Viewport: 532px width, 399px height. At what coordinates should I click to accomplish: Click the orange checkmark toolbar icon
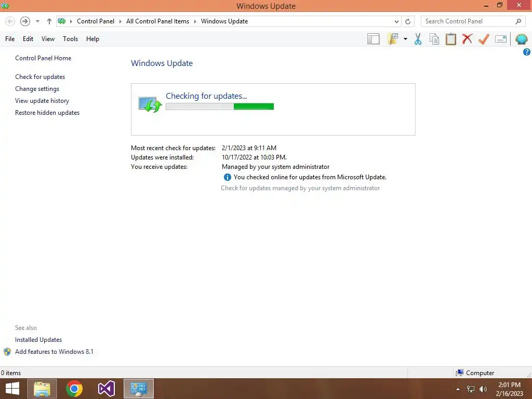click(x=484, y=39)
